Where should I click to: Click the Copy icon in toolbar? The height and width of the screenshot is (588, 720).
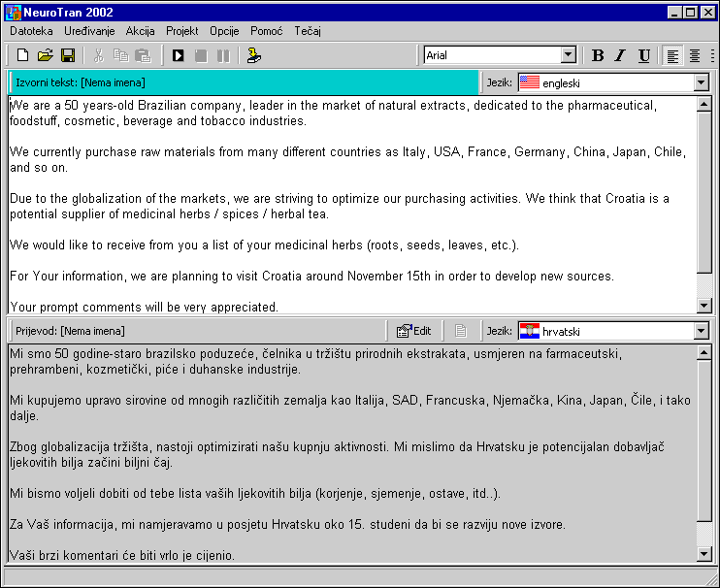pos(120,55)
